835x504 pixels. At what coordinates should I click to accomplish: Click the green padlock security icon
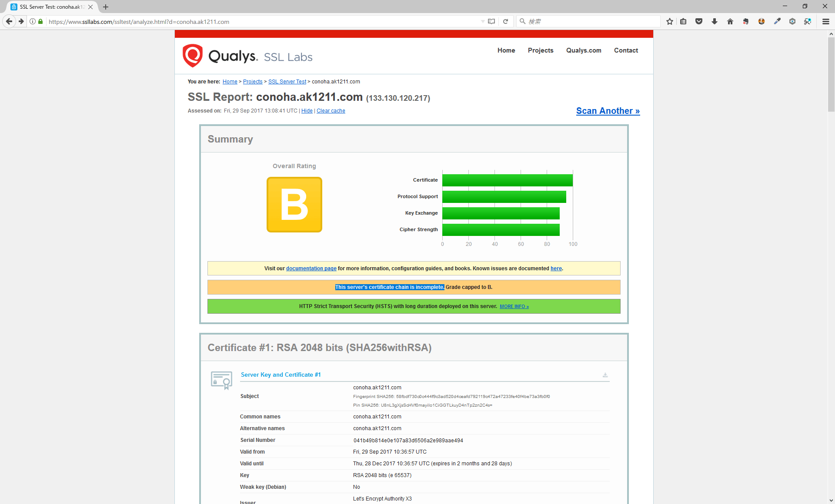40,21
